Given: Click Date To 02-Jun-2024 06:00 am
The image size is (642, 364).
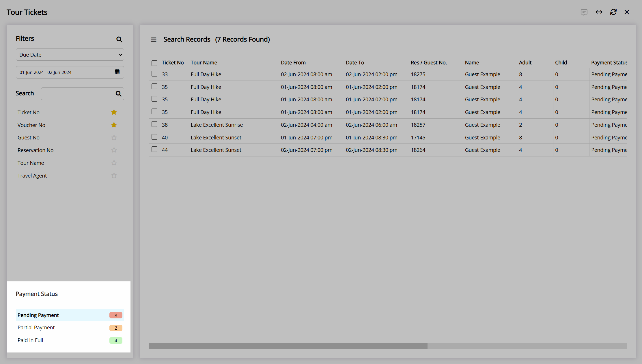Looking at the screenshot, I should pyautogui.click(x=372, y=125).
